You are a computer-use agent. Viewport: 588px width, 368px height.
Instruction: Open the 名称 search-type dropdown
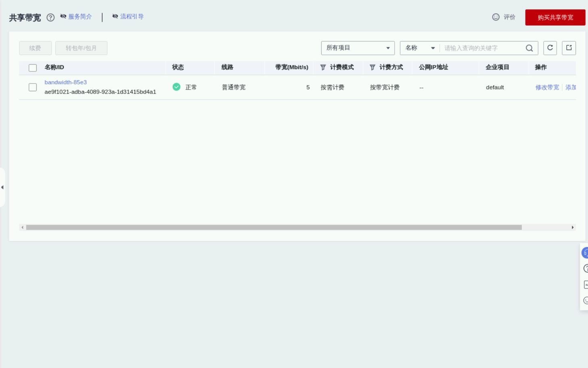pyautogui.click(x=420, y=48)
